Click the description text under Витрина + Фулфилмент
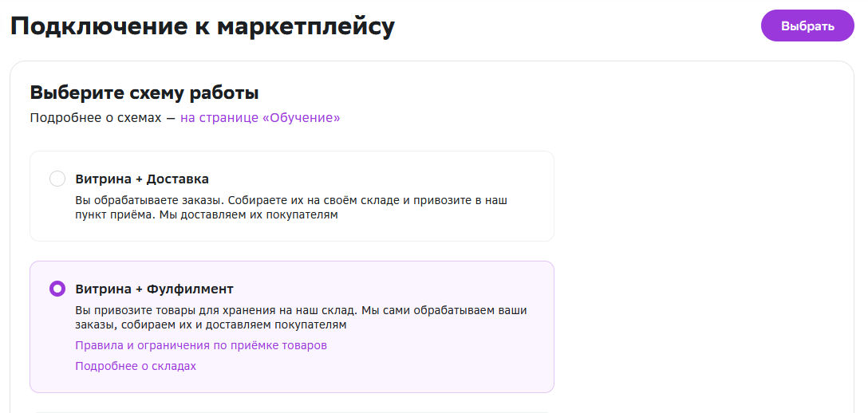868x413 pixels. (301, 317)
